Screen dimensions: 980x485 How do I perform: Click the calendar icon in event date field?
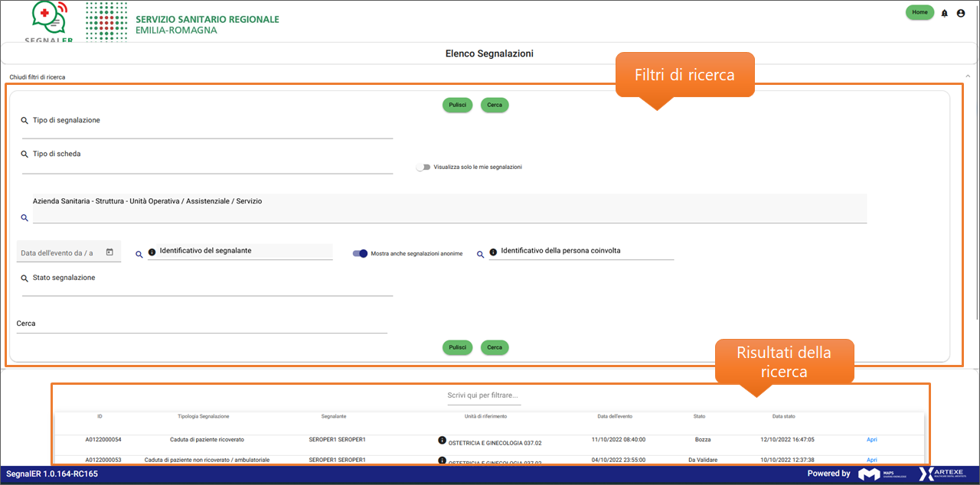(x=109, y=252)
